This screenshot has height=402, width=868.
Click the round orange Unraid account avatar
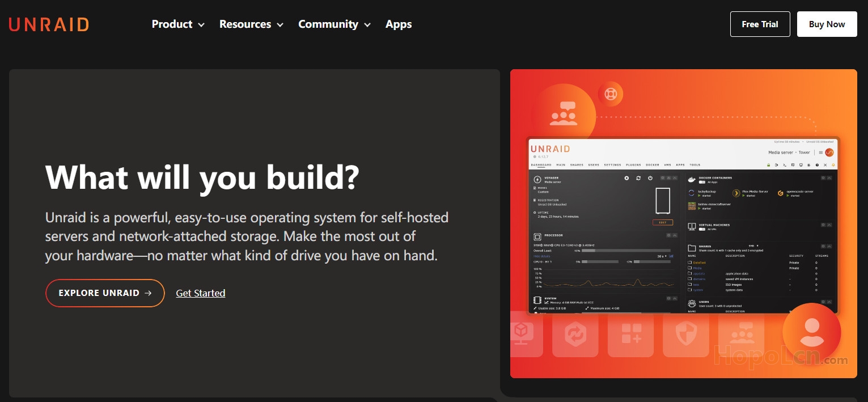(829, 153)
